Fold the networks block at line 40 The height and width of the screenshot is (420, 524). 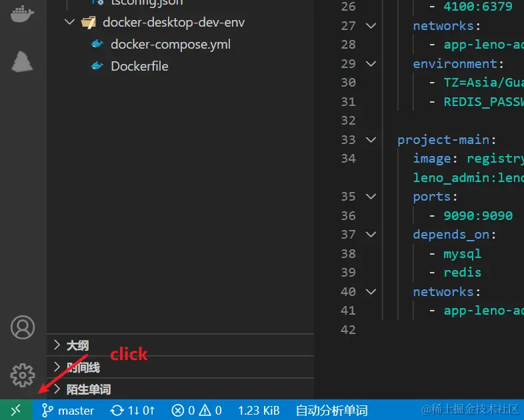point(371,292)
